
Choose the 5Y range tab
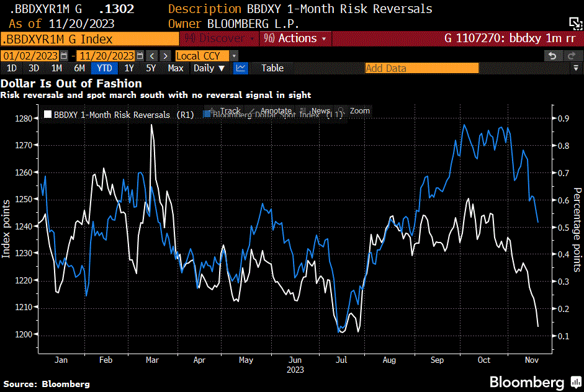coord(151,68)
